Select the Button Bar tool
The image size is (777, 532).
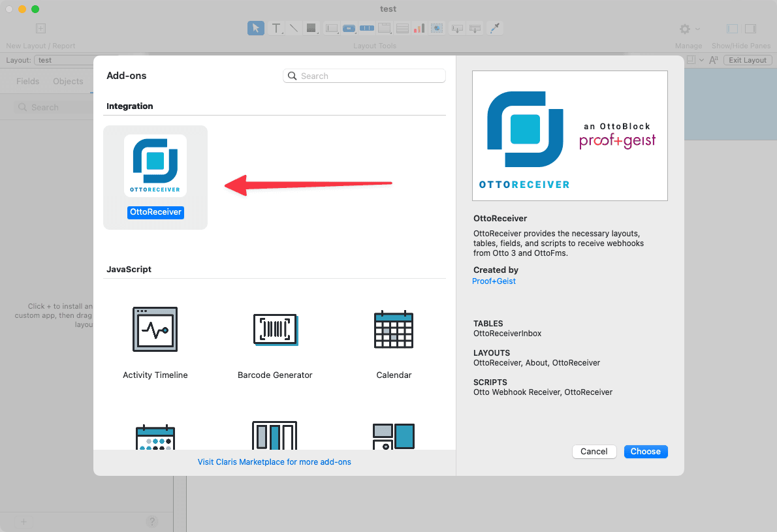tap(367, 28)
